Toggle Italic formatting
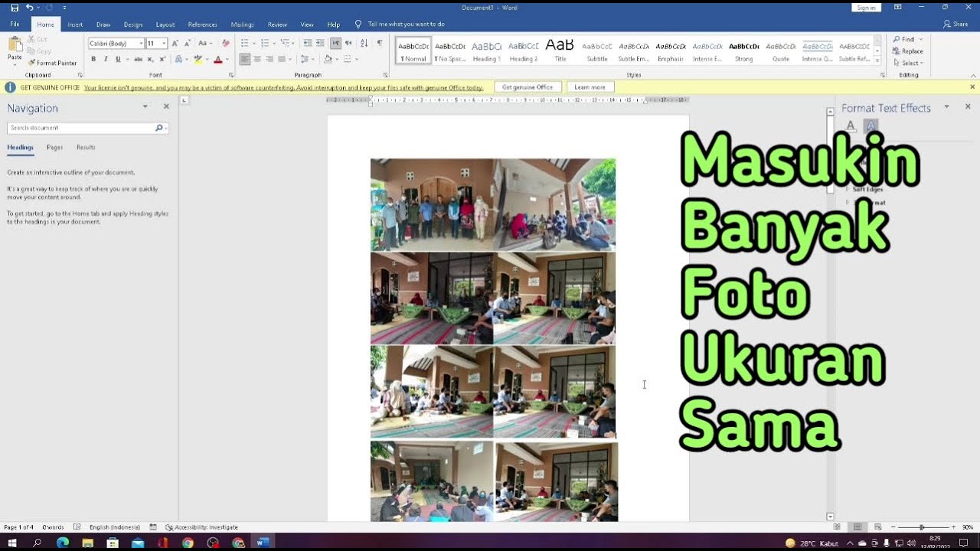Viewport: 980px width, 551px height. click(106, 59)
